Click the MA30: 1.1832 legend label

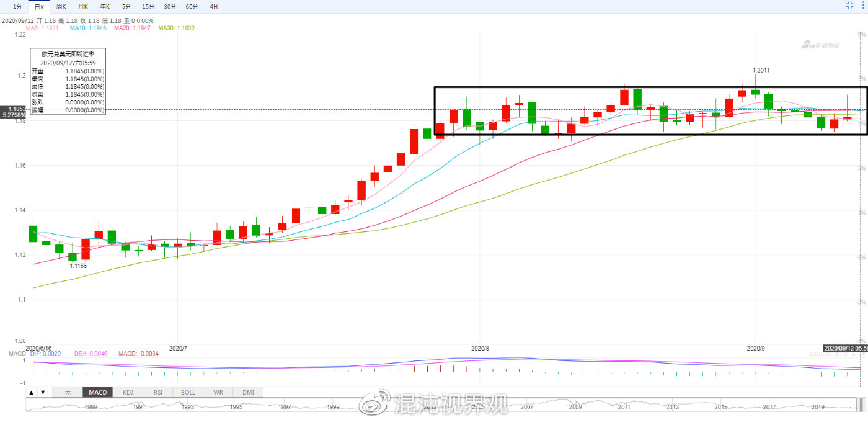coord(177,28)
